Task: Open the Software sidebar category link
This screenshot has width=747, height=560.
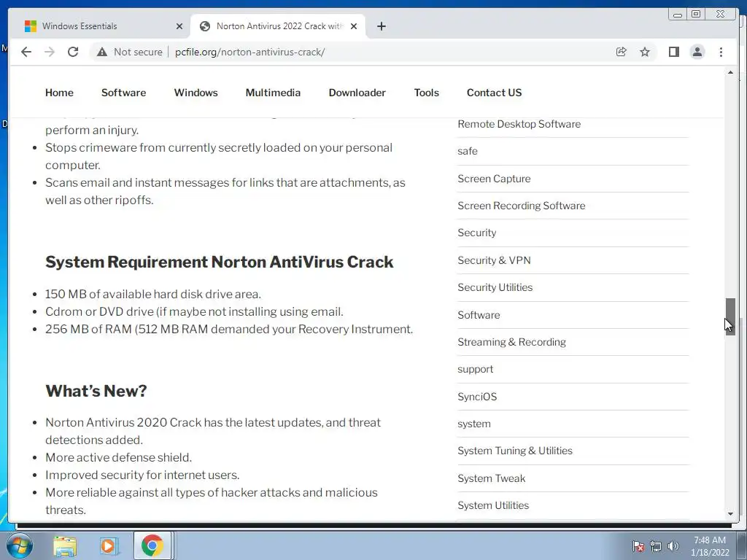Action: click(479, 315)
